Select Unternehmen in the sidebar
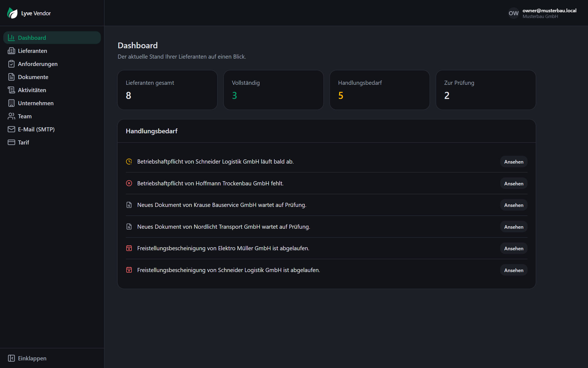The height and width of the screenshot is (368, 588). [52, 103]
